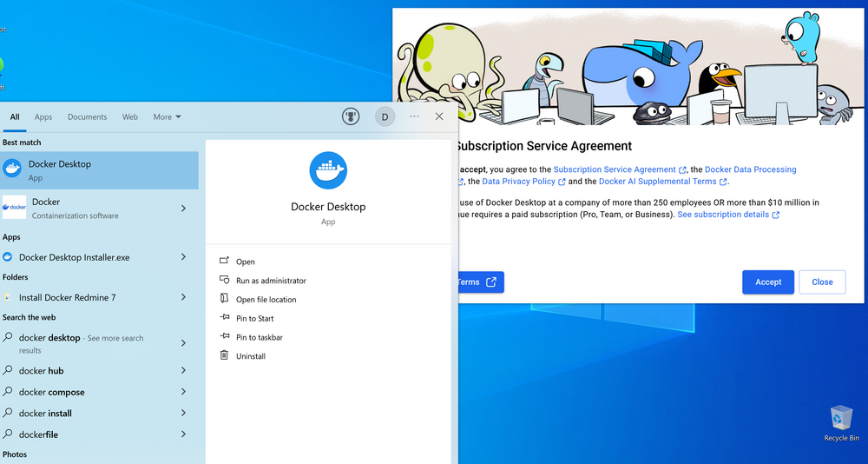Click external link icon after Data Privacy Policy
The image size is (868, 464).
coord(562,182)
